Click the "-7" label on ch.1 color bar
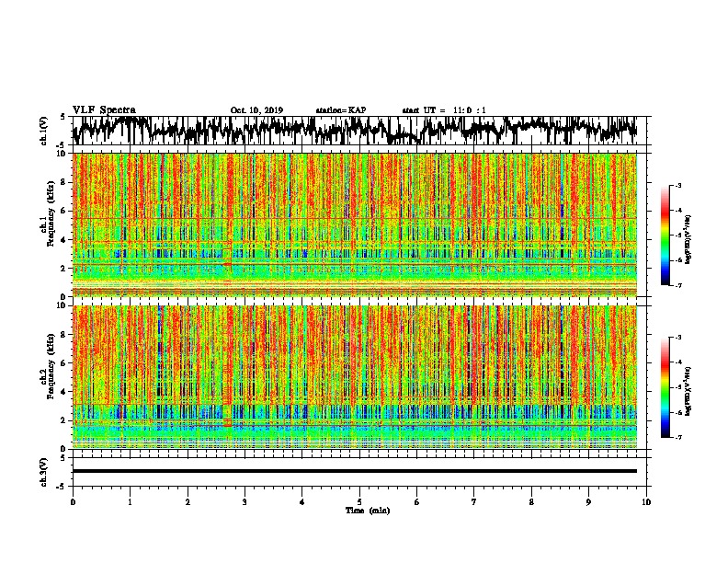Screen dimensions: 728x563 click(x=677, y=285)
